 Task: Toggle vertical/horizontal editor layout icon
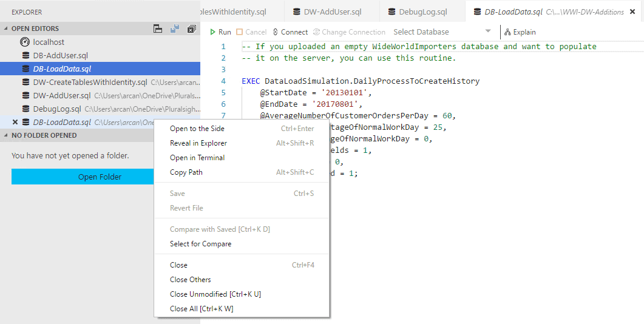point(158,29)
